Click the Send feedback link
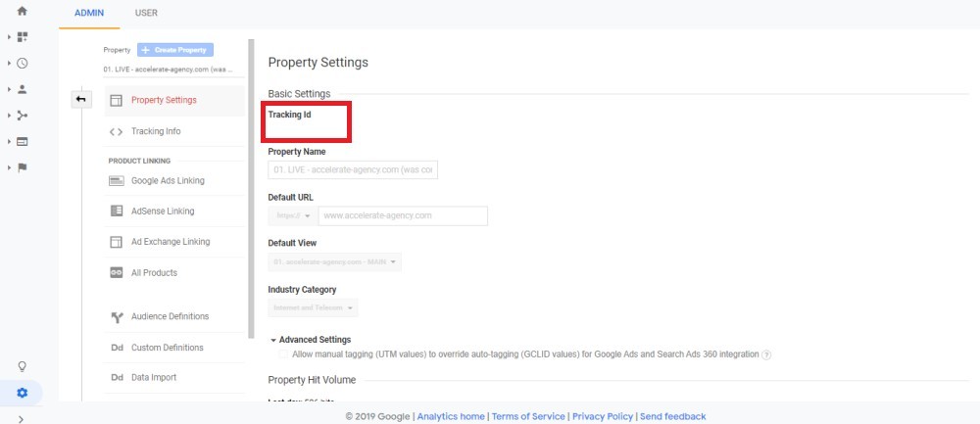980x424 pixels. point(672,416)
